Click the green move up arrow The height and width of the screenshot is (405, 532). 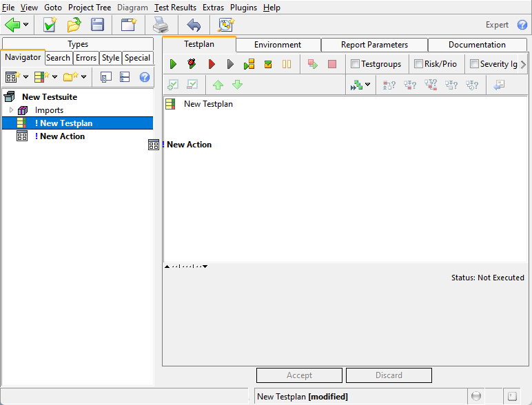[x=218, y=85]
